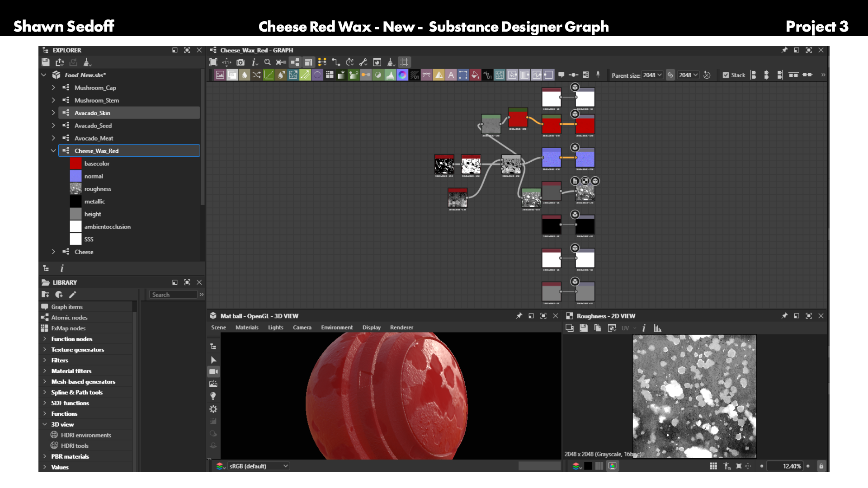Collapse the Food_New.sbs package
Image resolution: width=868 pixels, height=488 pixels.
tap(44, 75)
